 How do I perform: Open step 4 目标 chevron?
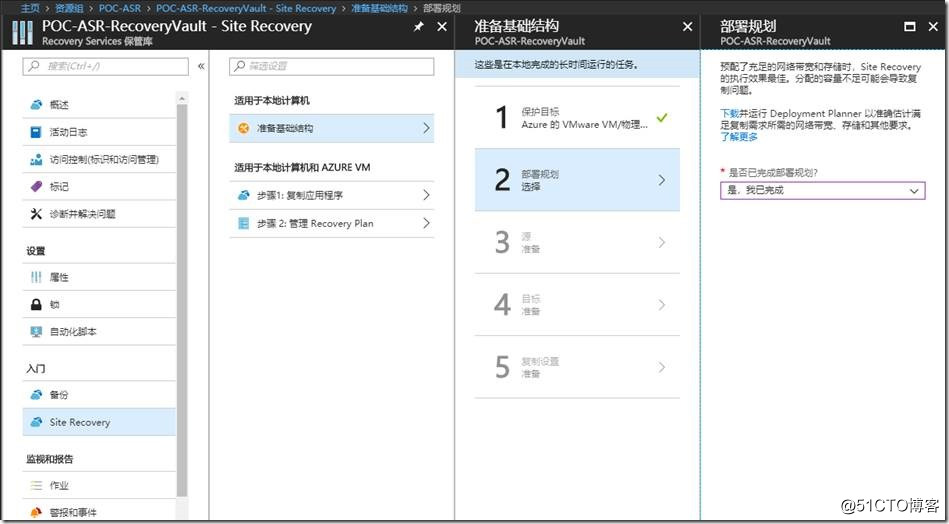point(662,305)
